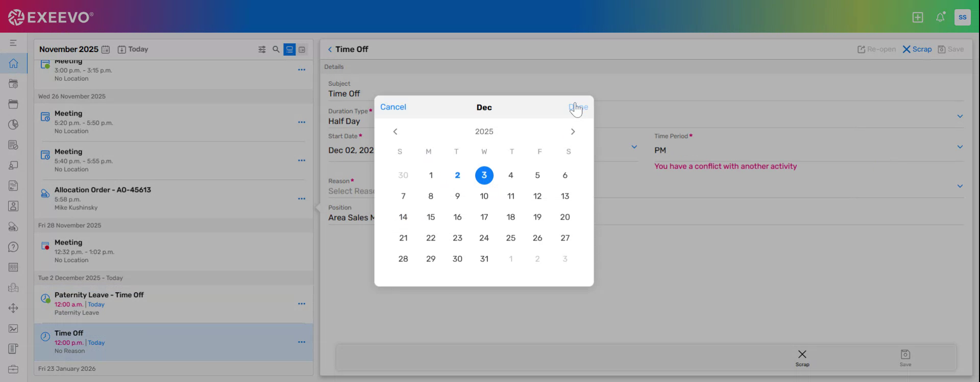Viewport: 980px width, 382px height.
Task: Expand Start Date dropdown chevron
Action: pos(634,147)
